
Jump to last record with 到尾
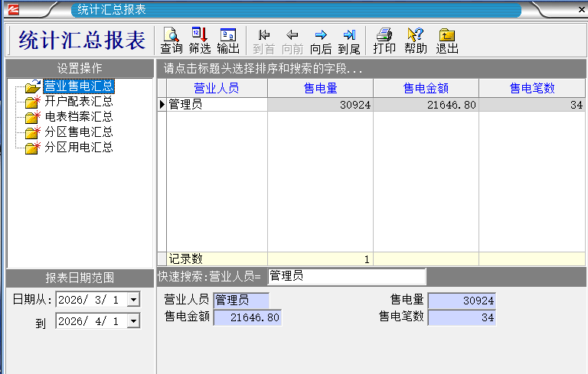[349, 41]
